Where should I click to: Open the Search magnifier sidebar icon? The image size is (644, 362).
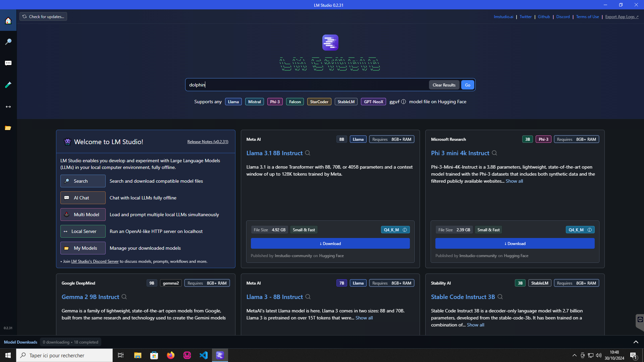pyautogui.click(x=8, y=42)
